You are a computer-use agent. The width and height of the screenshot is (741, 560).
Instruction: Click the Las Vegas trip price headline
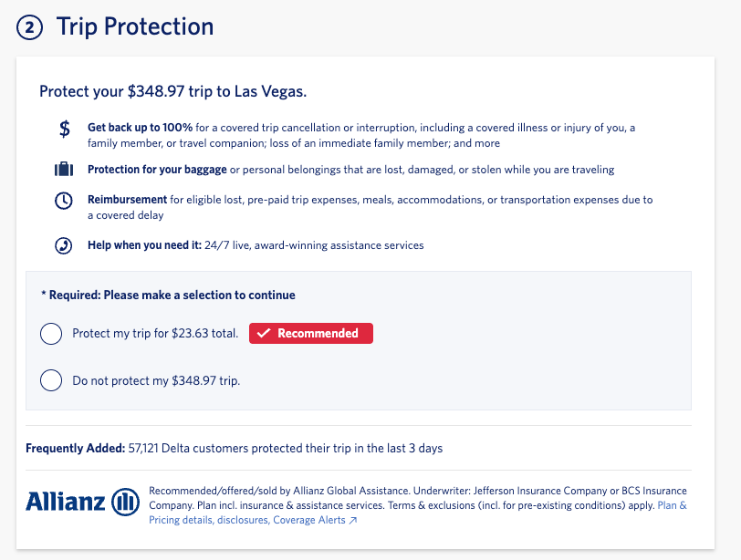[172, 91]
